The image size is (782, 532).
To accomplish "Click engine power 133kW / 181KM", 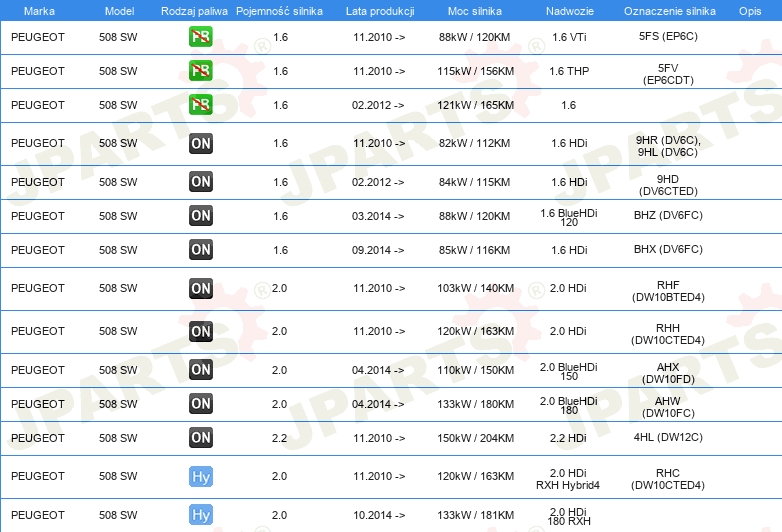I will [x=475, y=515].
